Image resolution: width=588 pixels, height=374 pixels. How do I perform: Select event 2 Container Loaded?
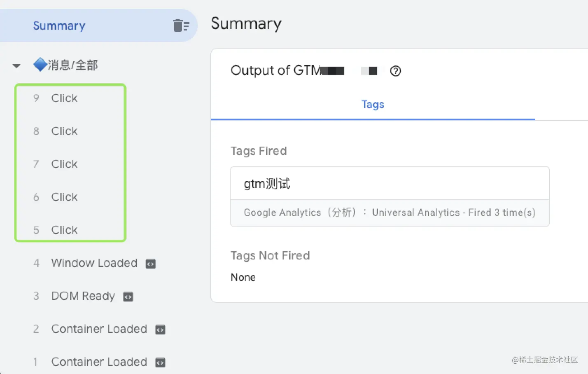(x=99, y=329)
